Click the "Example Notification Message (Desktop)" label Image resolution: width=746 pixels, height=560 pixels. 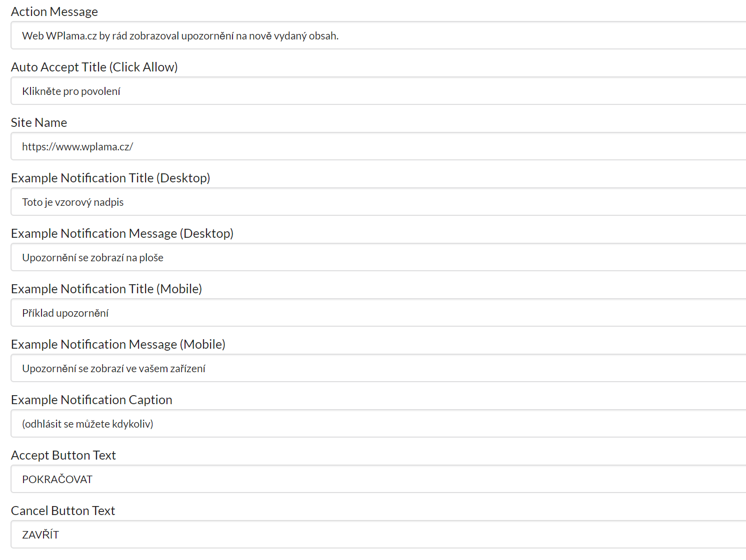(122, 233)
